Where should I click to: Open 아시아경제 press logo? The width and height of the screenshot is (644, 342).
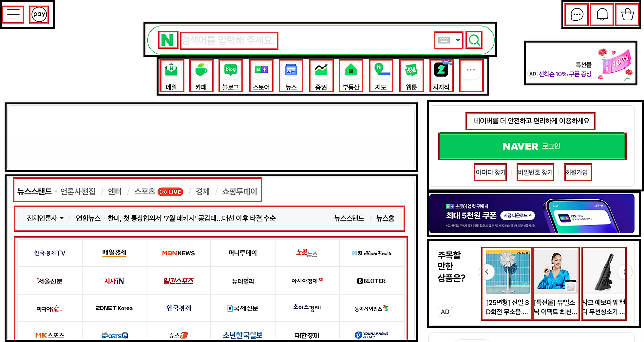point(307,281)
